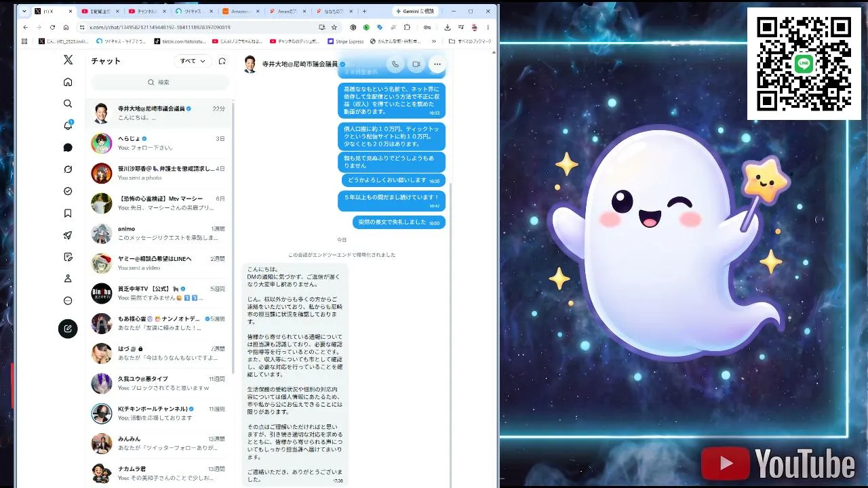Switch to the 【貧賃主 YouTube tab

click(x=100, y=12)
